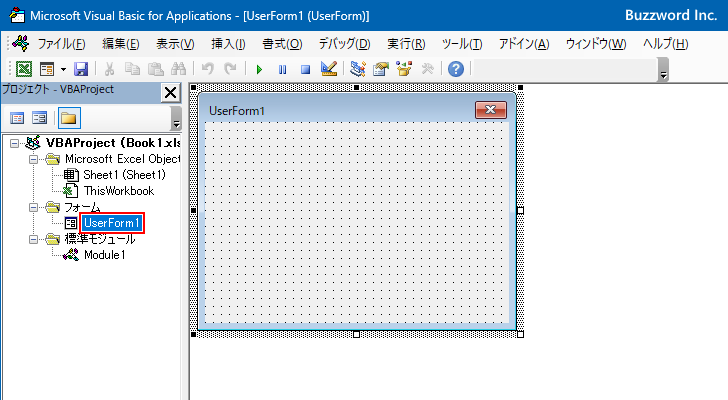Image resolution: width=728 pixels, height=400 pixels.
Task: Open the ヘルプ(H) menu
Action: pos(666,44)
